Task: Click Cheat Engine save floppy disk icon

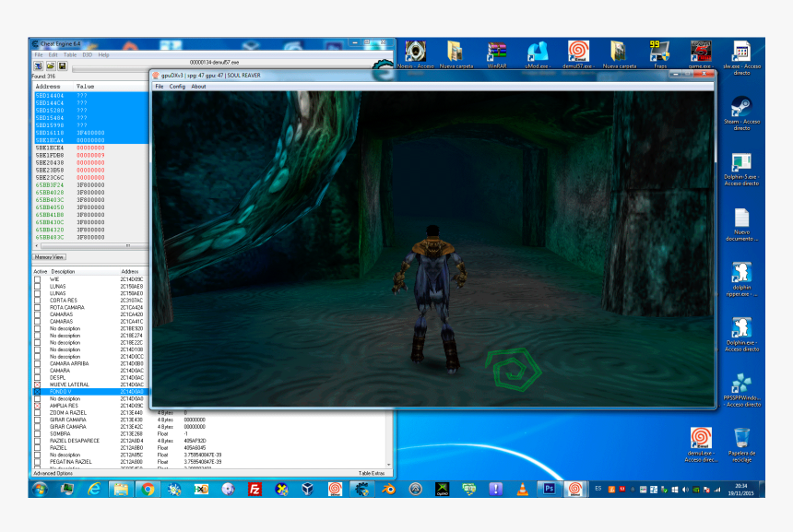Action: coord(62,65)
